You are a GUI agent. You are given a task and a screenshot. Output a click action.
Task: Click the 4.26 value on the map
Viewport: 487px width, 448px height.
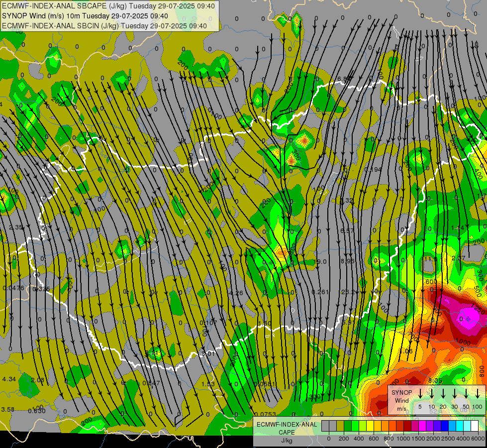point(235,293)
